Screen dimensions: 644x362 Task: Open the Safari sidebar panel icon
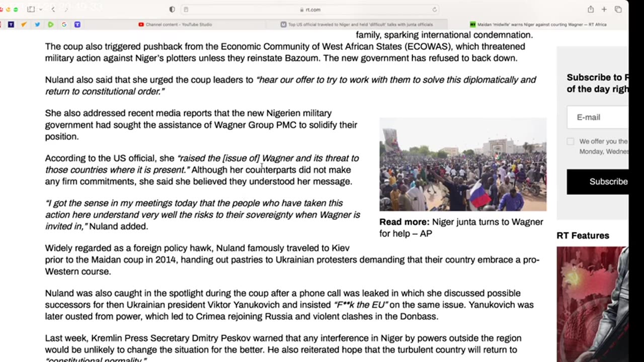[31, 10]
